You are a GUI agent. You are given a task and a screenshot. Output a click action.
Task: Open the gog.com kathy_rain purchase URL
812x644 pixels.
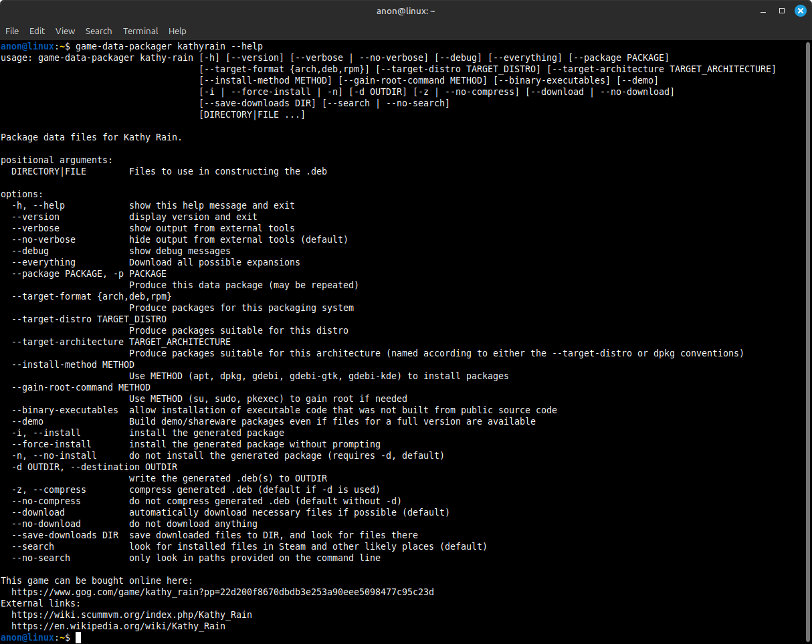click(x=223, y=592)
